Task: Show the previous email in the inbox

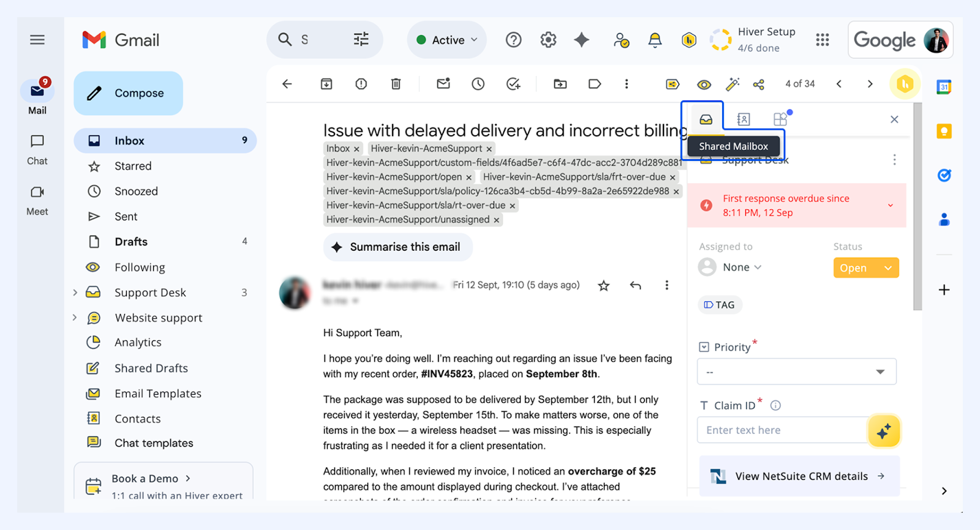Action: point(839,84)
